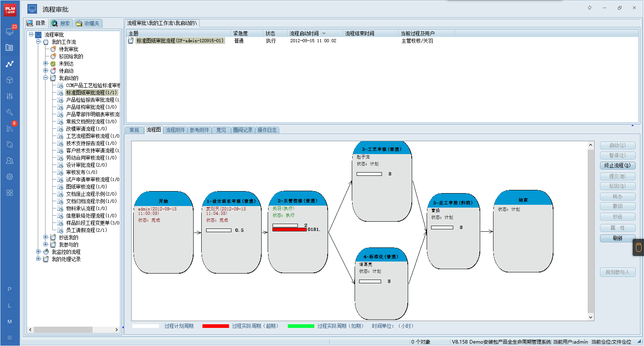The width and height of the screenshot is (644, 346).
Task: Click the red overdue progress bar in 主管校核 node
Action: 289,229
